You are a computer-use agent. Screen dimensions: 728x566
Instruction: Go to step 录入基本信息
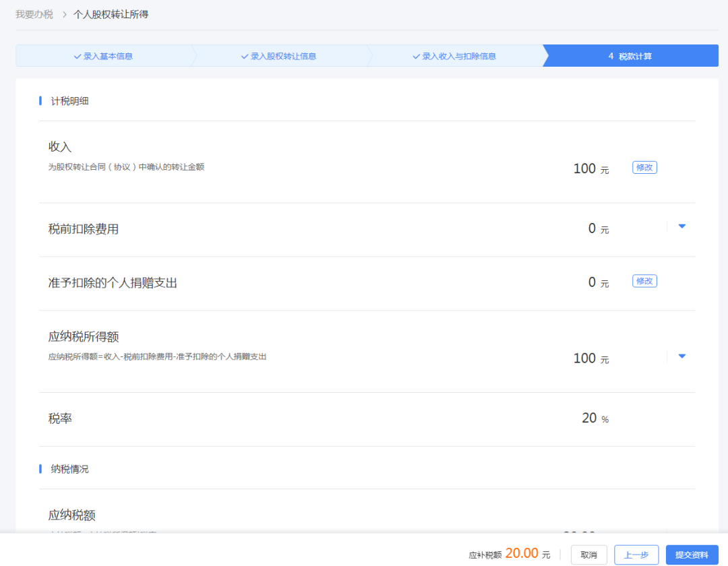[104, 56]
